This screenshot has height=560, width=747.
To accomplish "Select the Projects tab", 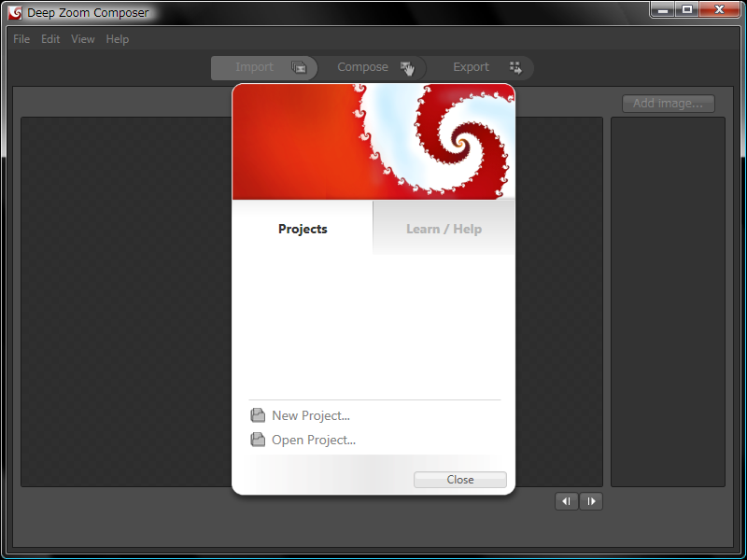I will point(303,229).
